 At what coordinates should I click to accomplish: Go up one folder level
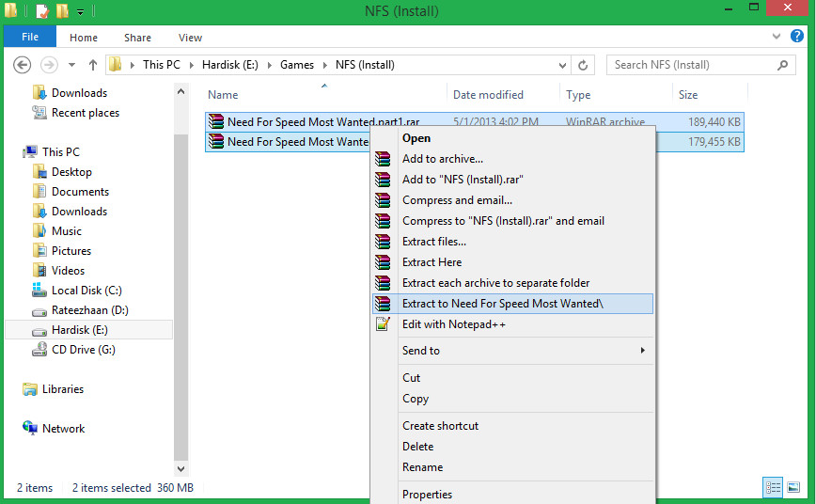(x=93, y=65)
